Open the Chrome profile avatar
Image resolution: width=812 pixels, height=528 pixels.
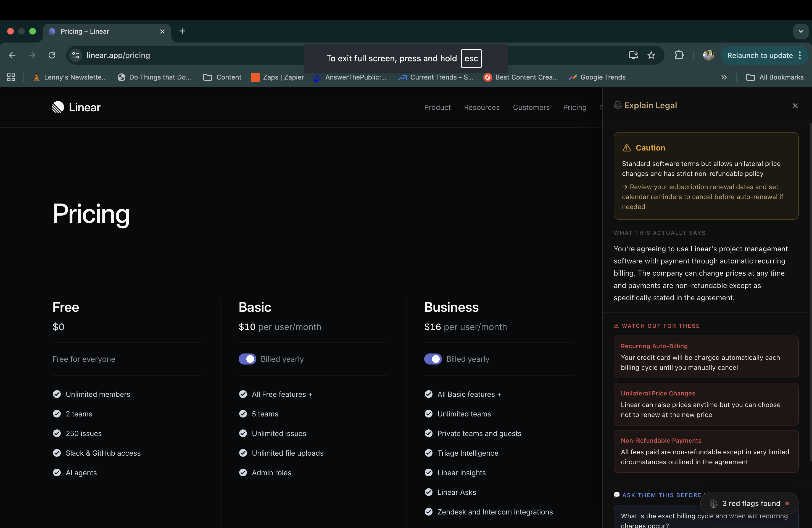(x=709, y=55)
